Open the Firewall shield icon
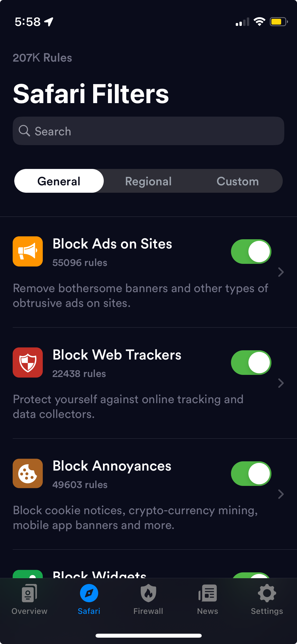This screenshot has width=297, height=644. [x=148, y=593]
